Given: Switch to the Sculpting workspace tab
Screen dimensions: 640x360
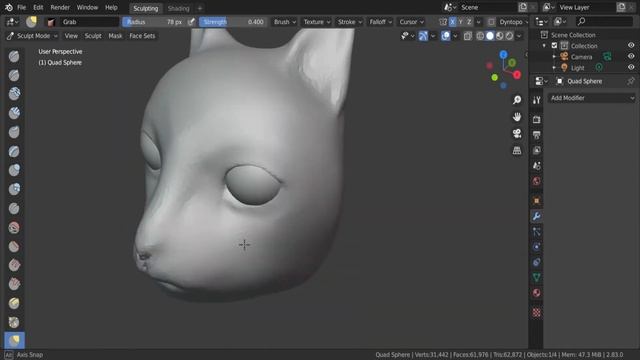Looking at the screenshot, I should point(146,8).
